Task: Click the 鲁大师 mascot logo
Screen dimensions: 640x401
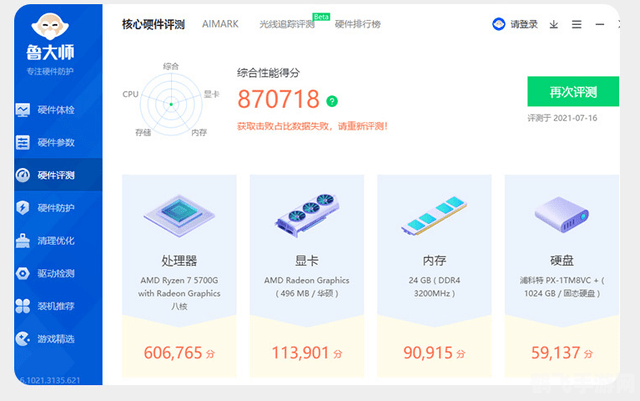Action: (x=50, y=27)
